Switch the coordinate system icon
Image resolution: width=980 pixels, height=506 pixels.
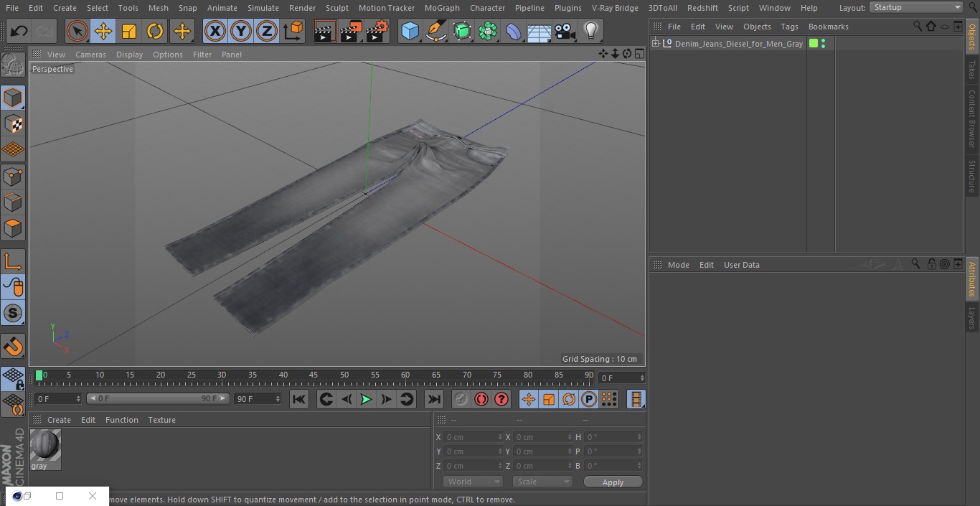(x=293, y=31)
